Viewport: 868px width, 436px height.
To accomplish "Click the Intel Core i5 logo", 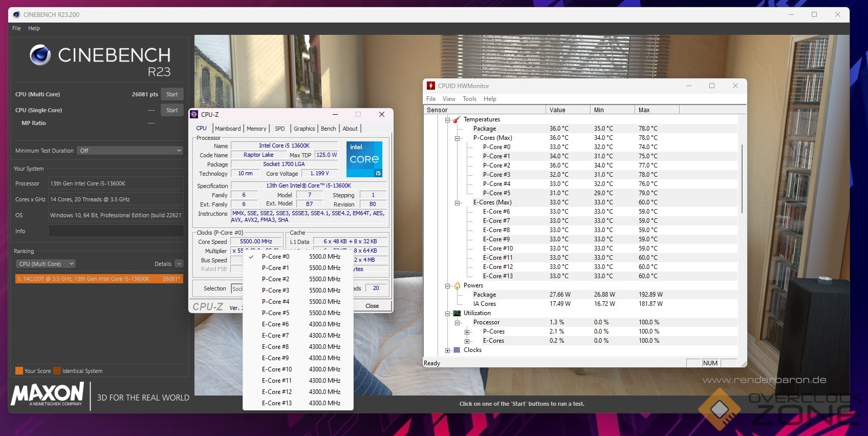I will click(x=364, y=159).
